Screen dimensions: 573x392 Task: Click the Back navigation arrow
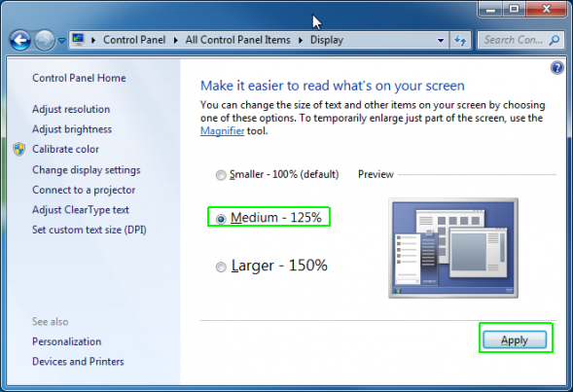20,40
